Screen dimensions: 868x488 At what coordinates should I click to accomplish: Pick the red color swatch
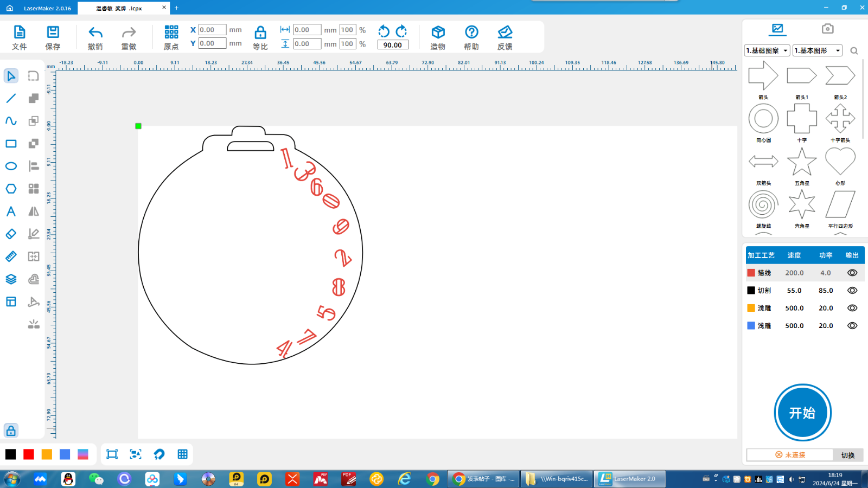tap(29, 454)
